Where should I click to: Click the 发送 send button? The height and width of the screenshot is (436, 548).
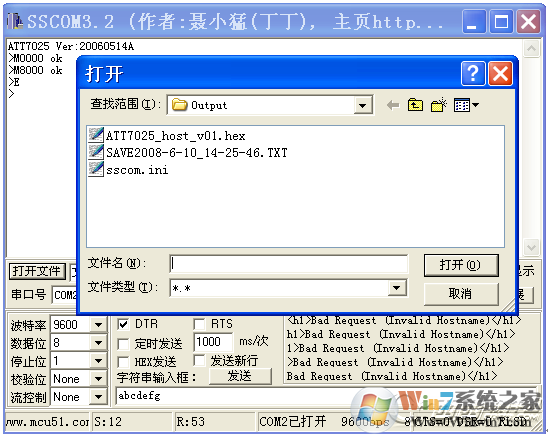tap(240, 376)
